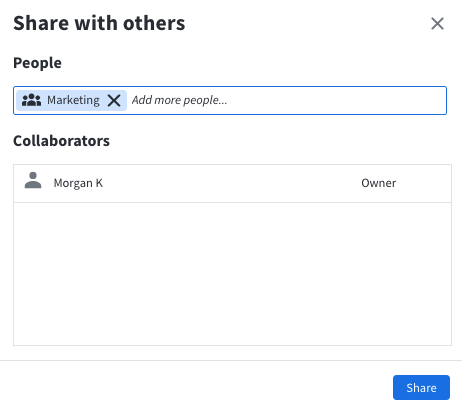Click empty row space between Morgan K and Owner
This screenshot has width=462, height=412.
click(232, 183)
